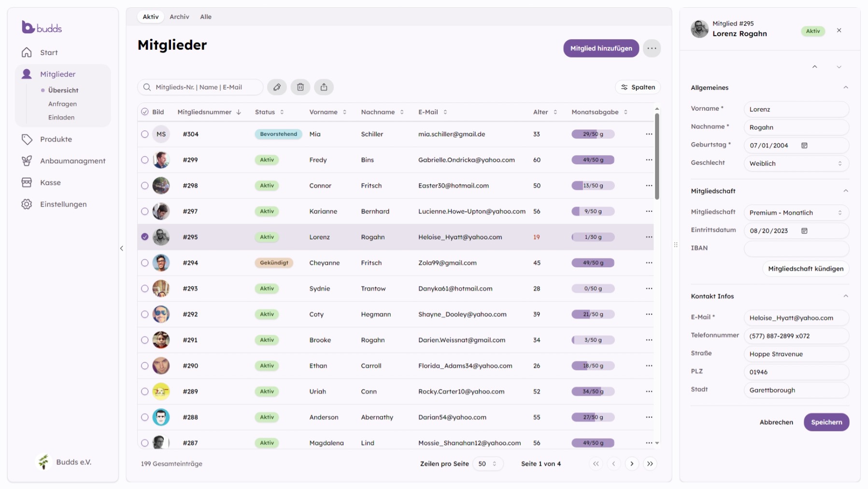Open the Zeilen pro Seite dropdown
Image resolution: width=868 pixels, height=489 pixels.
pyautogui.click(x=487, y=463)
